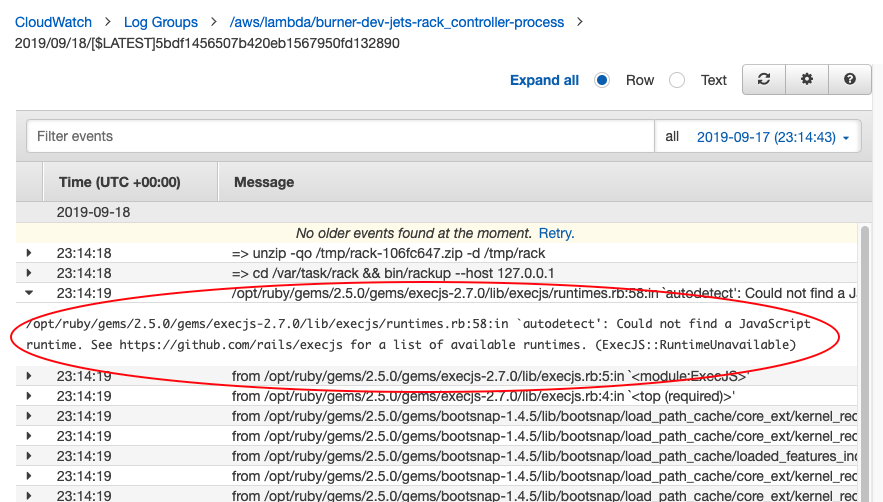This screenshot has width=883, height=502.
Task: Click the Time (UTC +00:00) column header
Action: click(119, 182)
